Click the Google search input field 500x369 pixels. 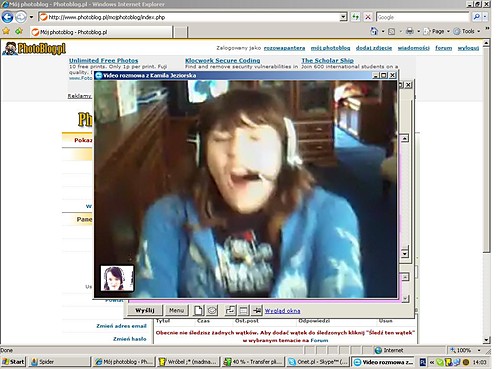point(423,17)
